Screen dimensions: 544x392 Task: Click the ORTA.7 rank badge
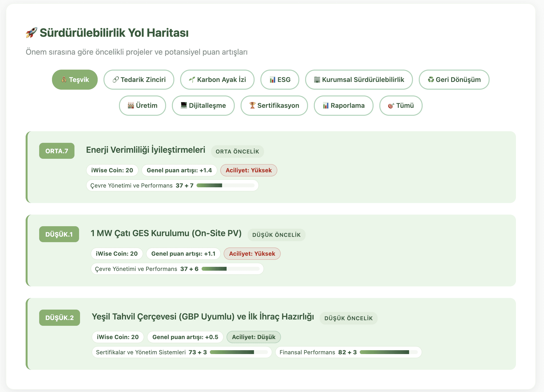tap(57, 151)
